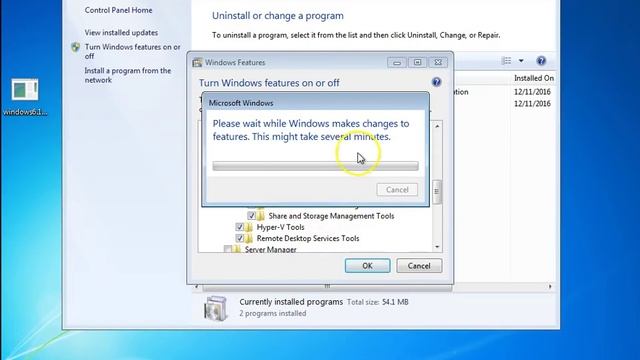Click the Remote Desktop Services Tools folder icon
640x360 pixels.
click(249, 238)
